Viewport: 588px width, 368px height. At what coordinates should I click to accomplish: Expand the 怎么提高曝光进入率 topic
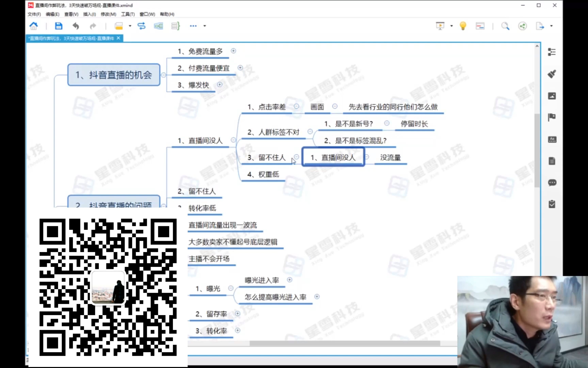[317, 296]
